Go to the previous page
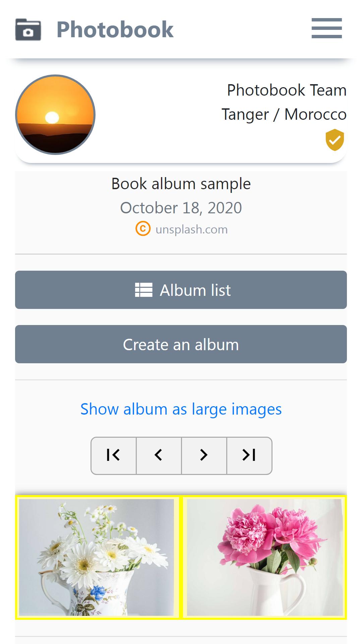 click(159, 455)
